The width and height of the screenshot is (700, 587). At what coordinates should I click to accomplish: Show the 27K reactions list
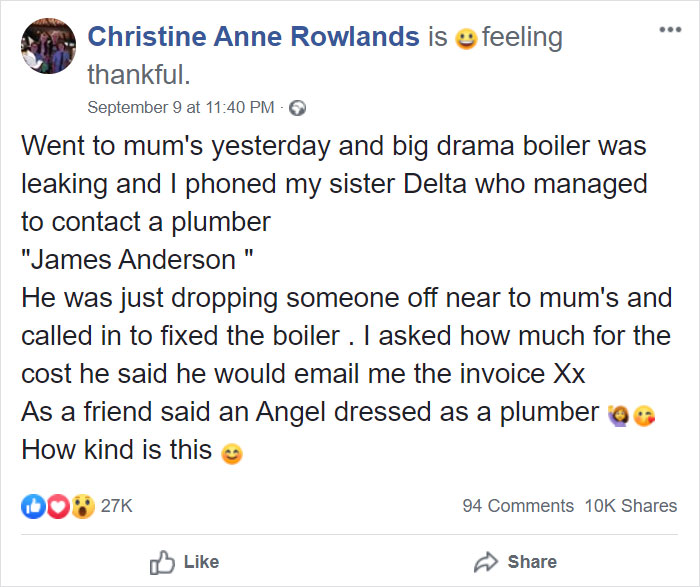click(x=117, y=507)
